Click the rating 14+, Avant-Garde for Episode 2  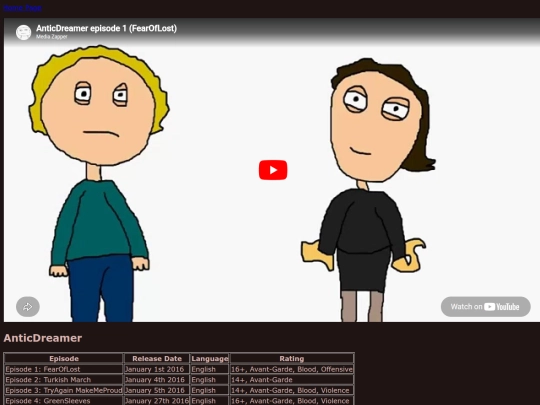292,380
